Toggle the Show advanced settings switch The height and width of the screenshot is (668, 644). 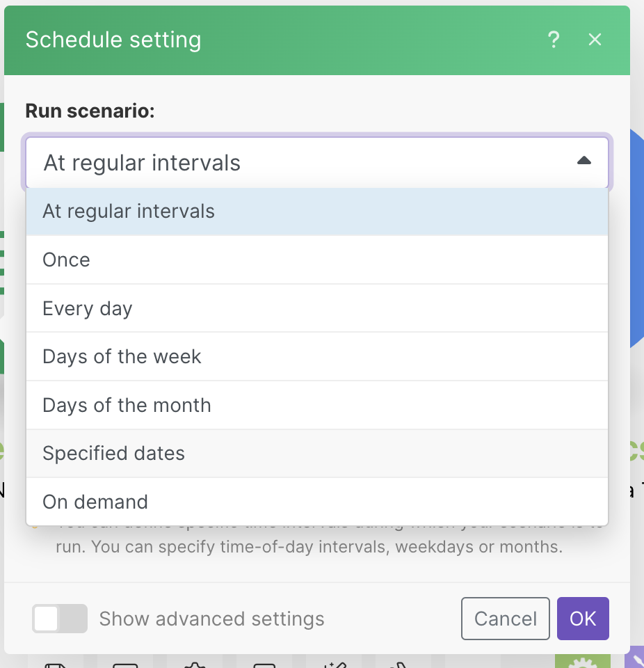[60, 619]
